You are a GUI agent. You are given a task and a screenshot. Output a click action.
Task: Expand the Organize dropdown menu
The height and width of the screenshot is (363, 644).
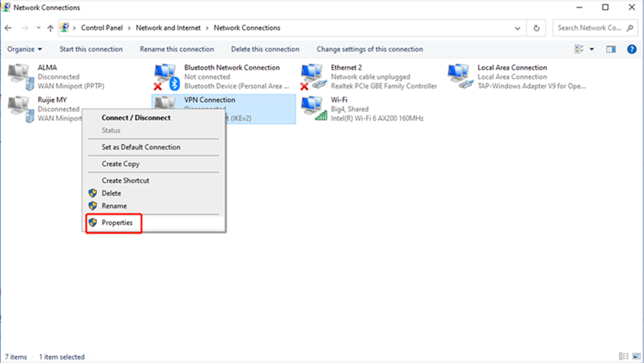pos(25,49)
